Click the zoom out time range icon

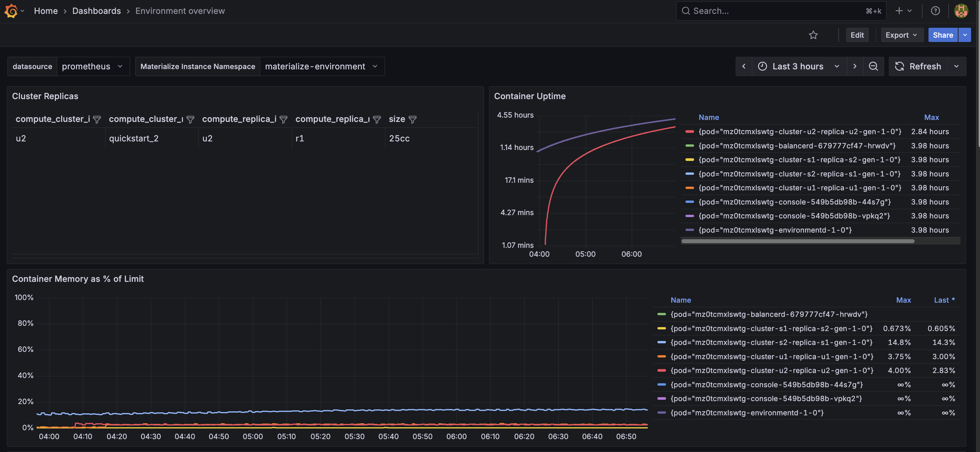coord(873,66)
